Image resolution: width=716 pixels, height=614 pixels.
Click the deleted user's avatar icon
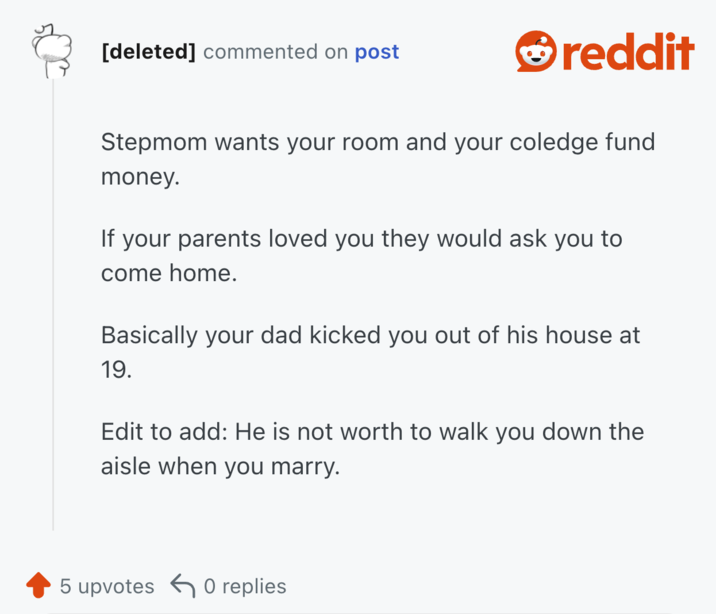point(52,52)
